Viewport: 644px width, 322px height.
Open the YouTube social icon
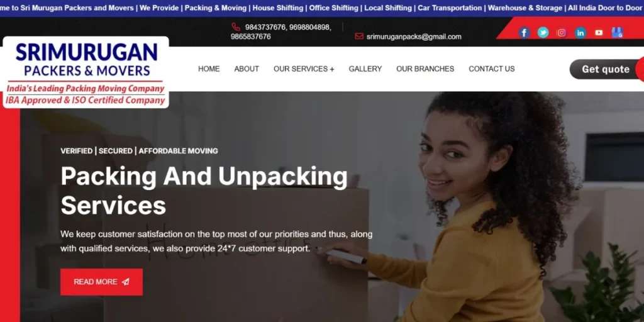coord(599,33)
